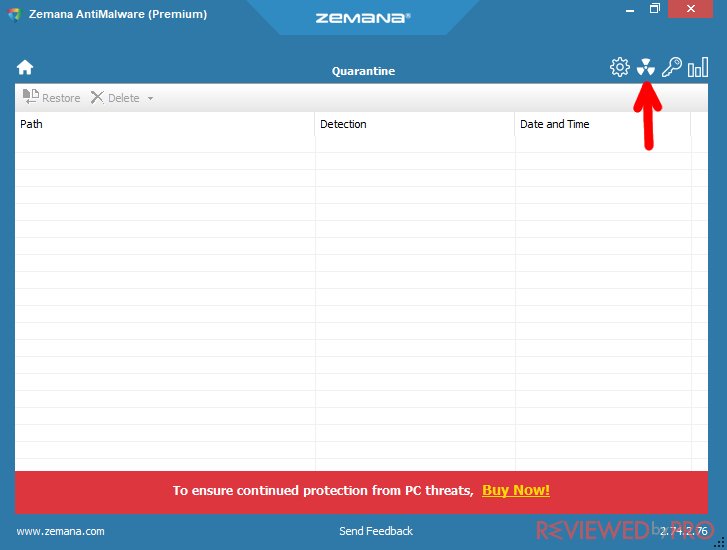Expand the Delete dropdown arrow
Viewport: 727px width, 550px height.
click(150, 98)
